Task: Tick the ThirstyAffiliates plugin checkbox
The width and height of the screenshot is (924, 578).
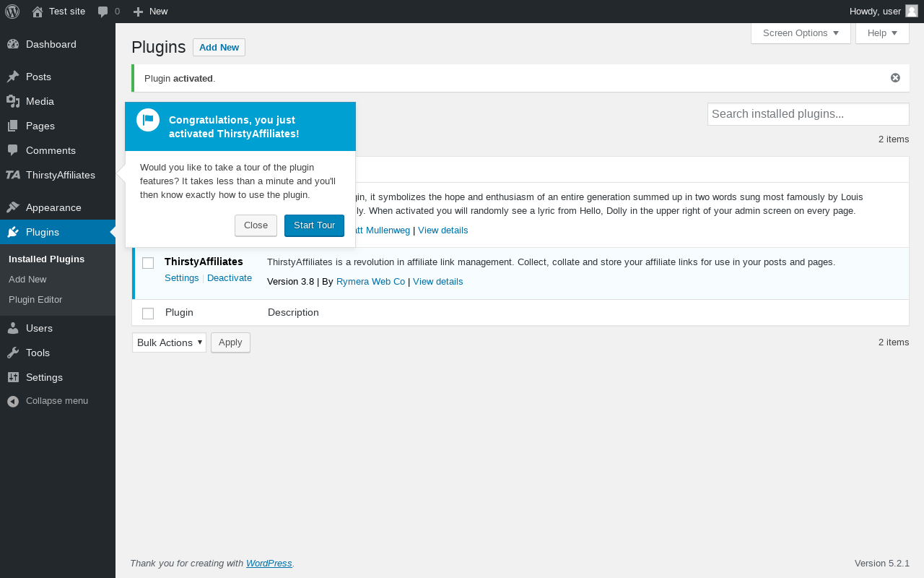Action: coord(148,263)
